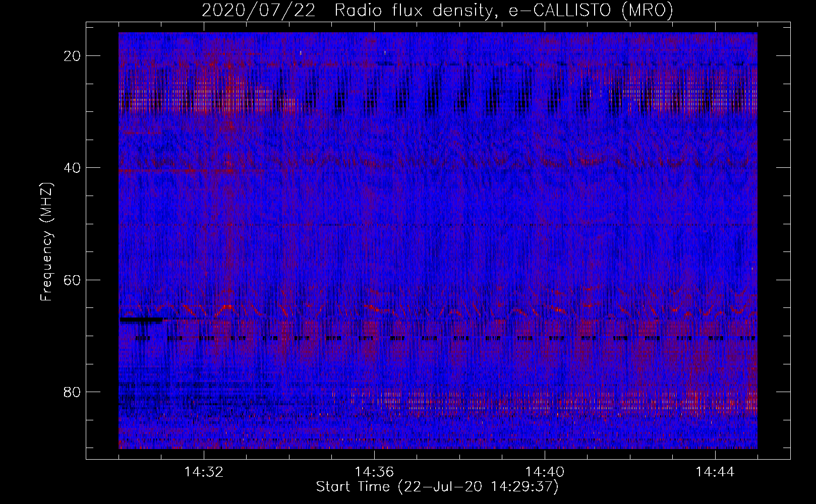816x504 pixels.
Task: Click the 14:44 time tick label
Action: (x=715, y=472)
